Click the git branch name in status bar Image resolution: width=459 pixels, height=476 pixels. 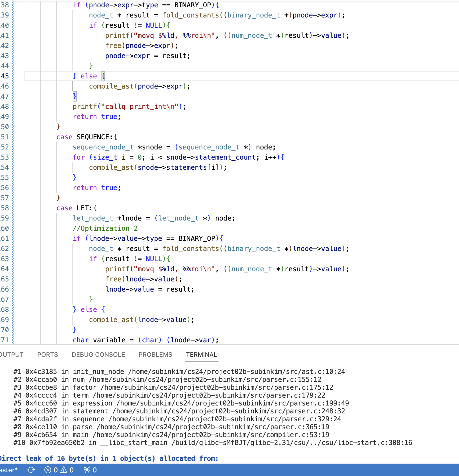point(8,470)
